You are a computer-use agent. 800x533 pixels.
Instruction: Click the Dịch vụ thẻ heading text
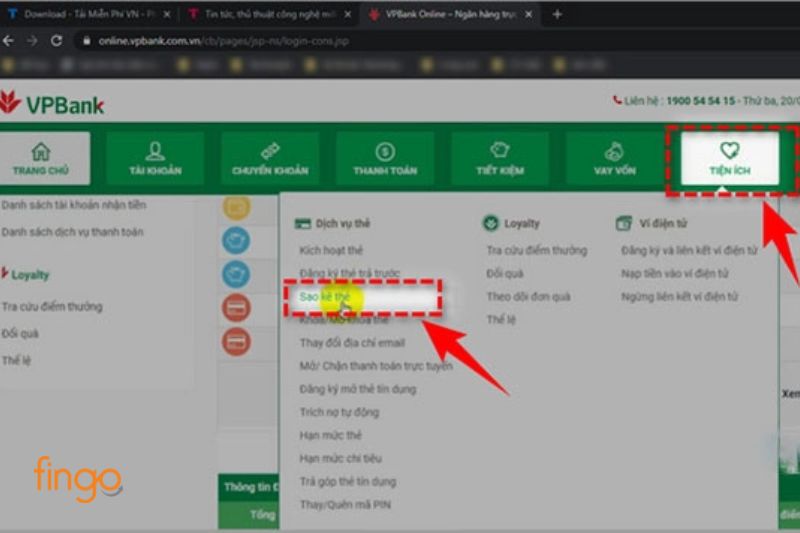tap(342, 223)
